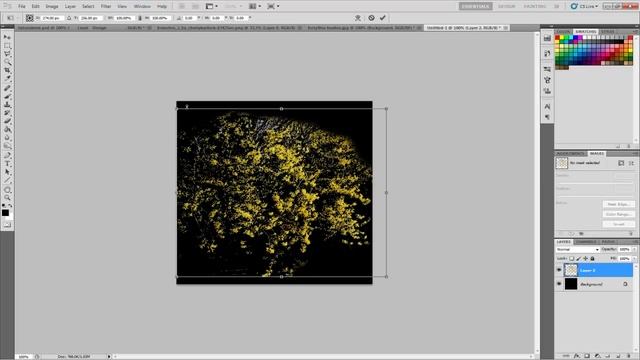
Task: Open the View Extras dropdown
Action: click(x=211, y=6)
